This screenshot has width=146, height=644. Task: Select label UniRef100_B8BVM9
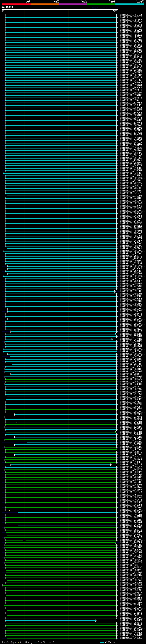[131, 334]
